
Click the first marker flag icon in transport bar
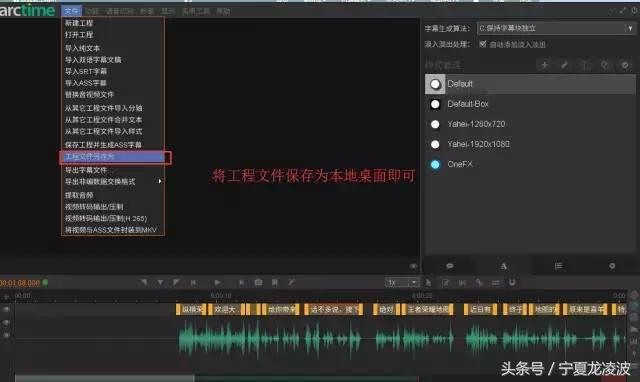[143, 282]
